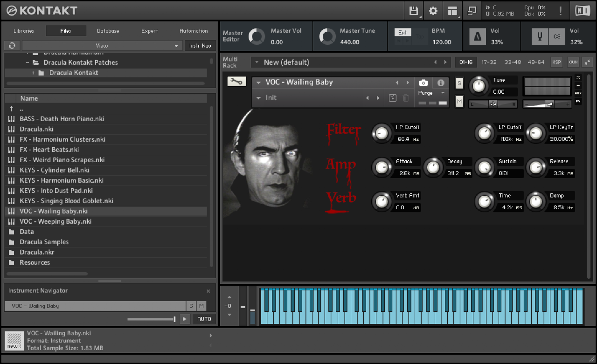The height and width of the screenshot is (364, 597).
Task: Play the audition preview button
Action: [x=185, y=319]
